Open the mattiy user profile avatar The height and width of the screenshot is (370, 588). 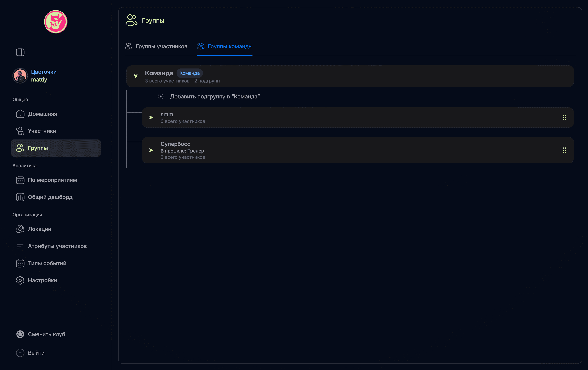tap(20, 76)
